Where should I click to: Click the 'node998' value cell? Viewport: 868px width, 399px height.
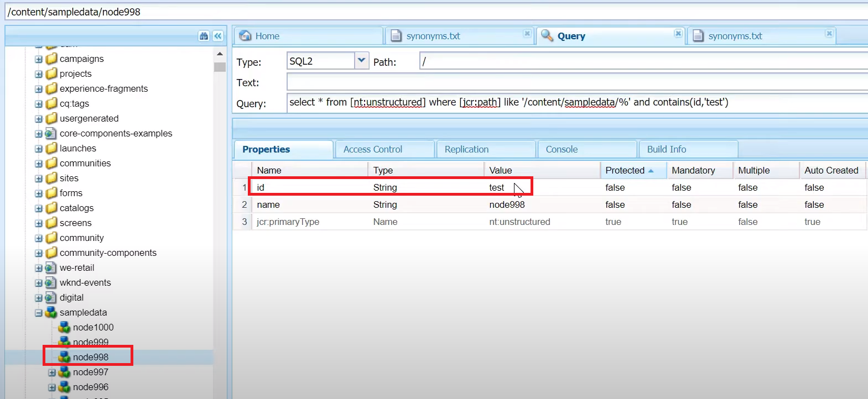[542, 204]
